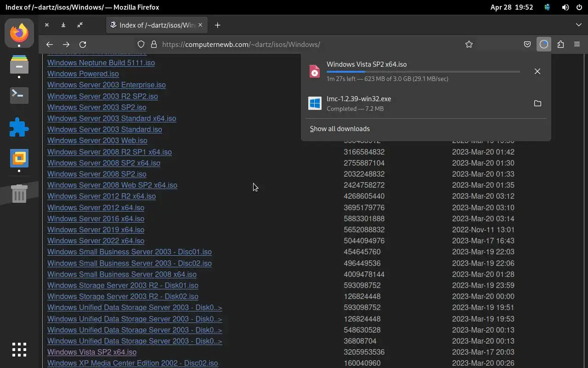Click the lmc-1.2.39-win32.exe file icon
Screen dimensions: 588x368
315,103
